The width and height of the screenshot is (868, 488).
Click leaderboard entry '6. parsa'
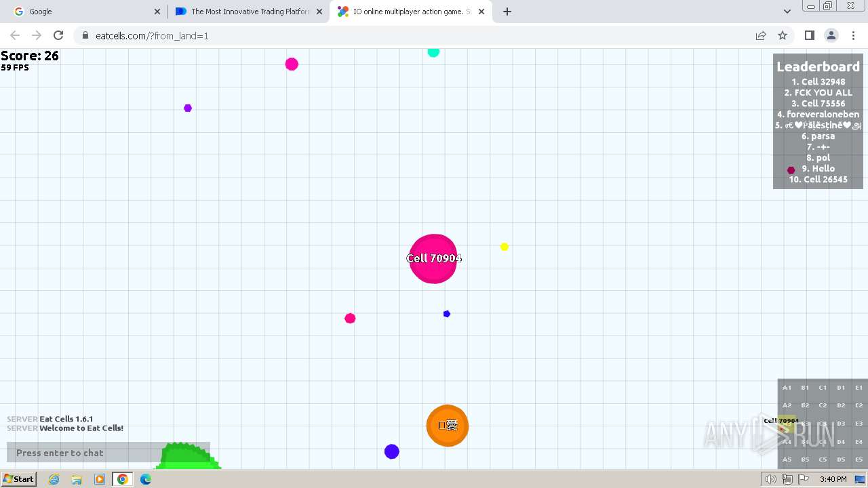(x=818, y=136)
